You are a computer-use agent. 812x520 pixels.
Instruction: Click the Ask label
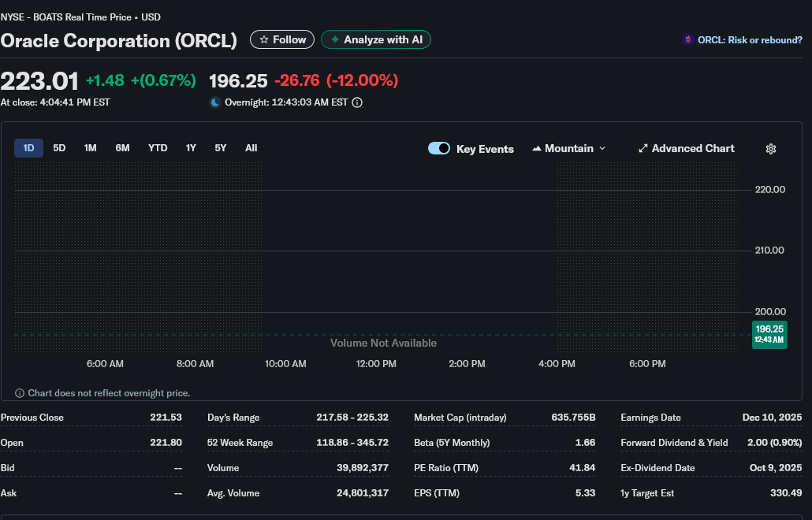(9, 493)
